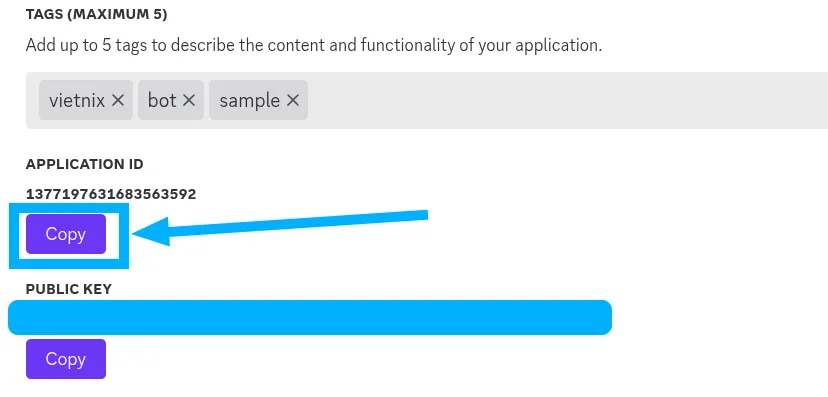Select the sample tag label text
The image size is (828, 397).
click(x=250, y=100)
